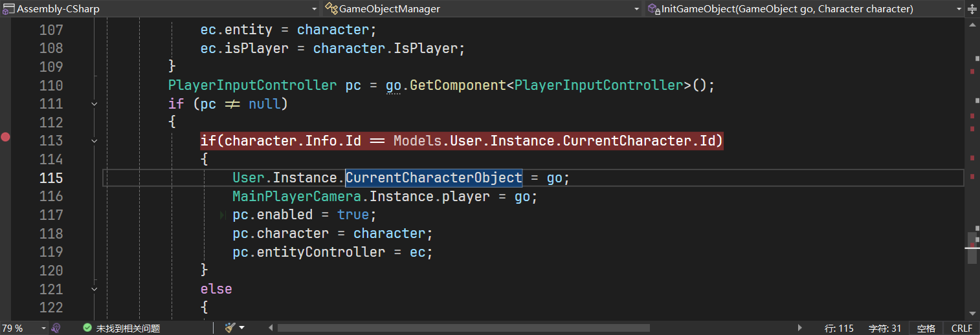Image resolution: width=980 pixels, height=335 pixels.
Task: Click the run-to-here glyph on line 117
Action: (223, 215)
